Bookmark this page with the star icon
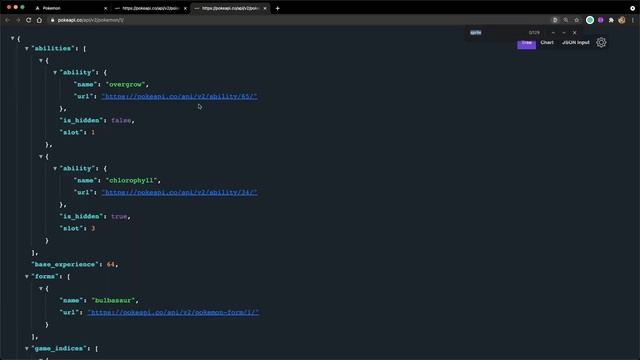 coord(577,20)
